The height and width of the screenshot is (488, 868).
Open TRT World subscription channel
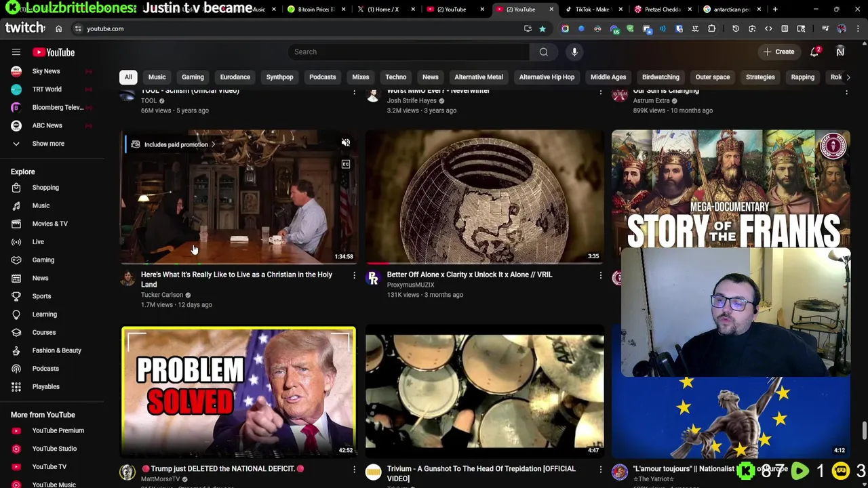47,89
